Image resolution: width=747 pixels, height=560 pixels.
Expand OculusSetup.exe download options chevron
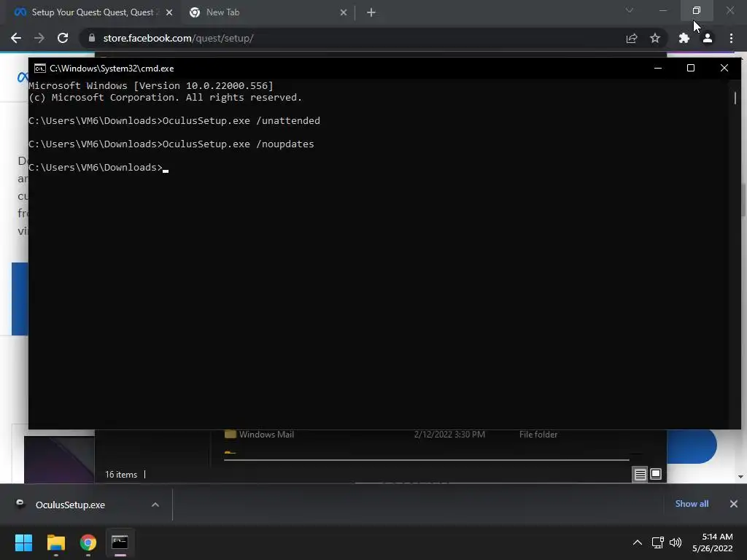pyautogui.click(x=155, y=505)
